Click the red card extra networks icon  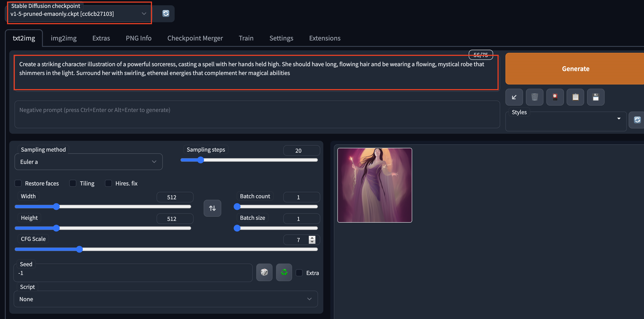pyautogui.click(x=555, y=97)
